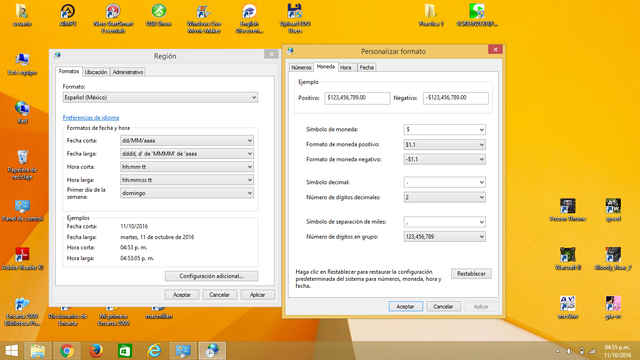This screenshot has height=360, width=640.
Task: Open the usuario folder desktop icon
Action: point(22,15)
